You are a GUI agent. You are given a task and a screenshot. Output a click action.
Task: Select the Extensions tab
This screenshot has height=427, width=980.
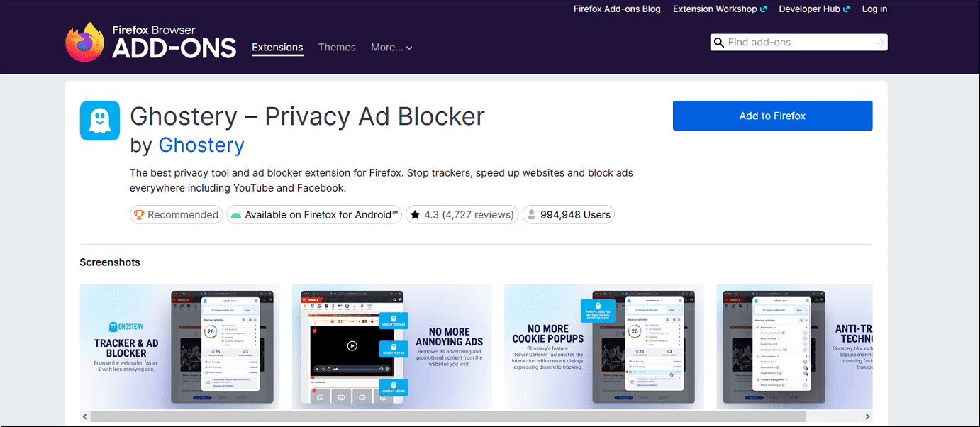click(277, 47)
